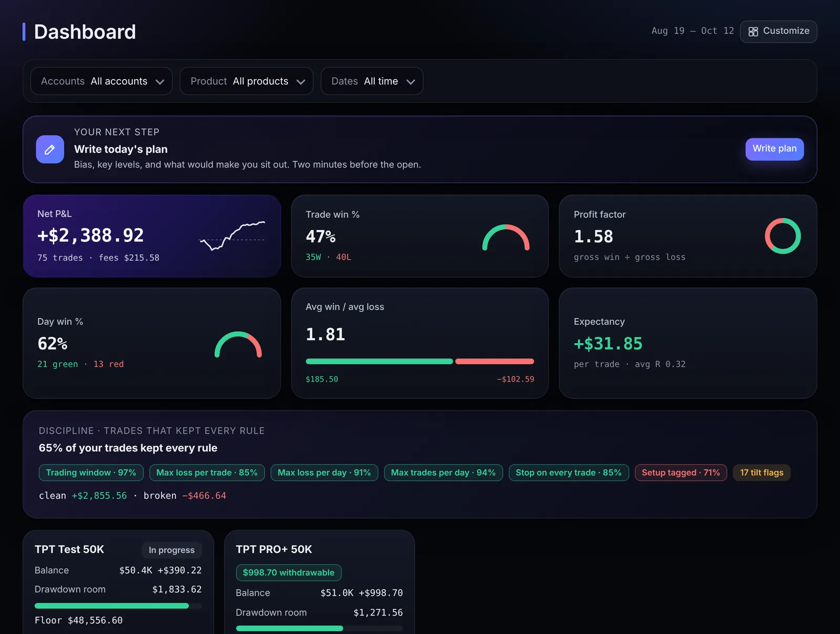Open the Accounts dropdown
This screenshot has width=840, height=634.
click(x=101, y=81)
